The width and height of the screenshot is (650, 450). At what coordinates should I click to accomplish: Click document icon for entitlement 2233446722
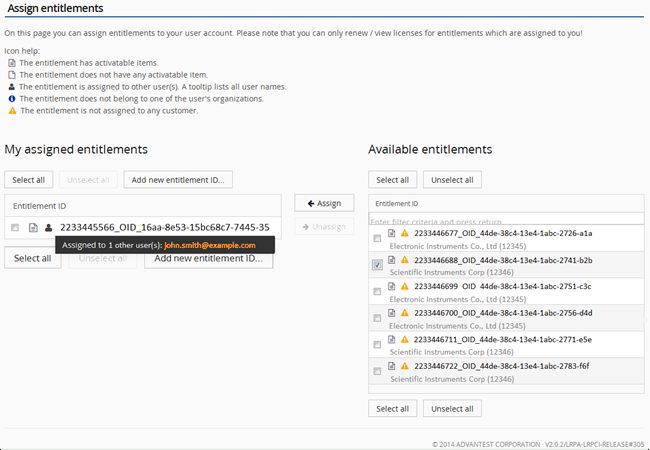coord(392,366)
